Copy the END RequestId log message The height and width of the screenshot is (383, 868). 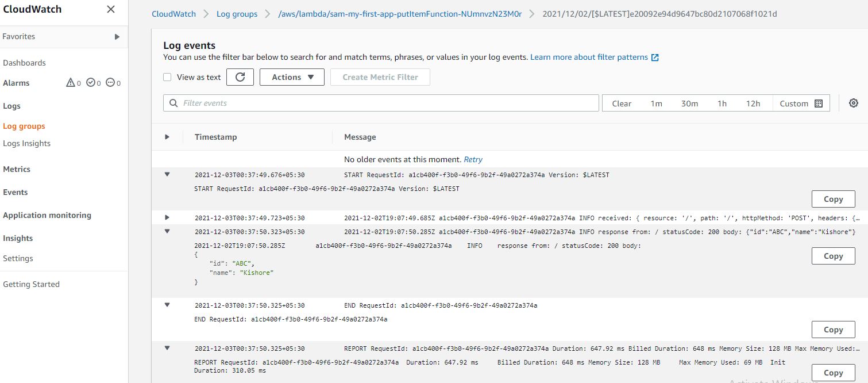coord(833,330)
